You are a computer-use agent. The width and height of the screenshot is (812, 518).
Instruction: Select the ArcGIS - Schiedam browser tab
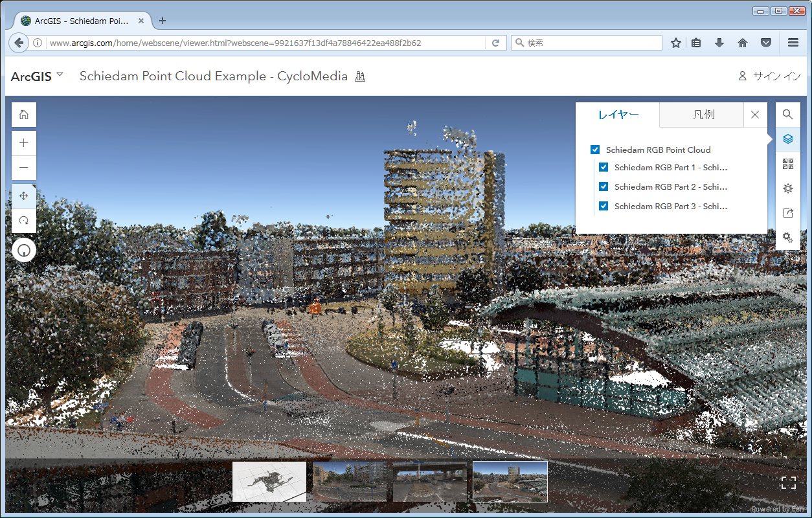(x=81, y=21)
